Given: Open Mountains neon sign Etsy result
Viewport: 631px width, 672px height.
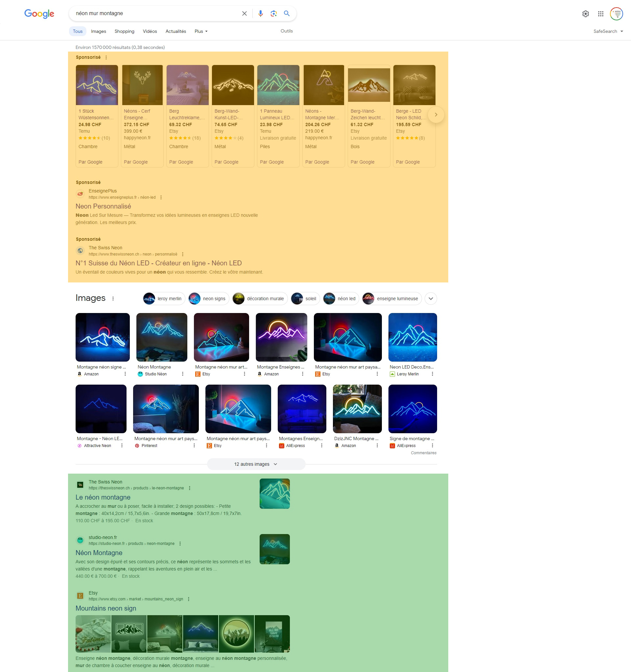Looking at the screenshot, I should (x=106, y=609).
